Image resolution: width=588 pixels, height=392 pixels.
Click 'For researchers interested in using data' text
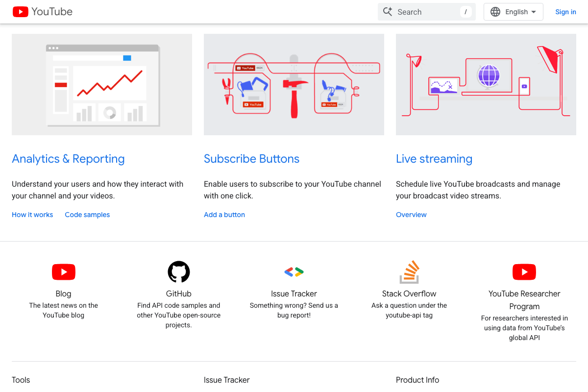[524, 328]
